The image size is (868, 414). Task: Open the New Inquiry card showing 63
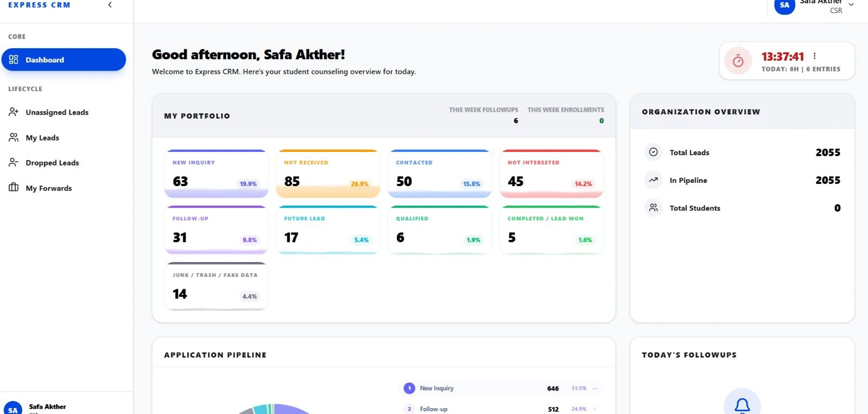coord(216,174)
